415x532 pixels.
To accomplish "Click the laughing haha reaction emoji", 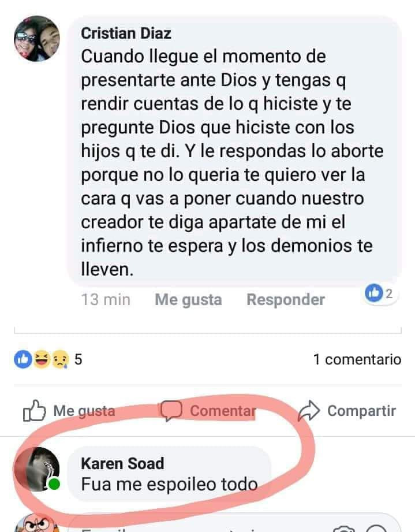I will 42,359.
